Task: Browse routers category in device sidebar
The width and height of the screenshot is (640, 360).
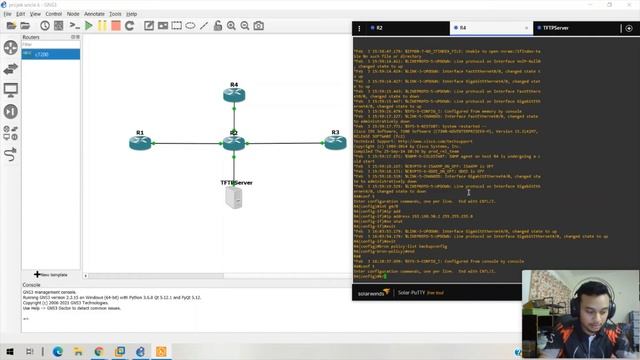Action: tap(11, 48)
